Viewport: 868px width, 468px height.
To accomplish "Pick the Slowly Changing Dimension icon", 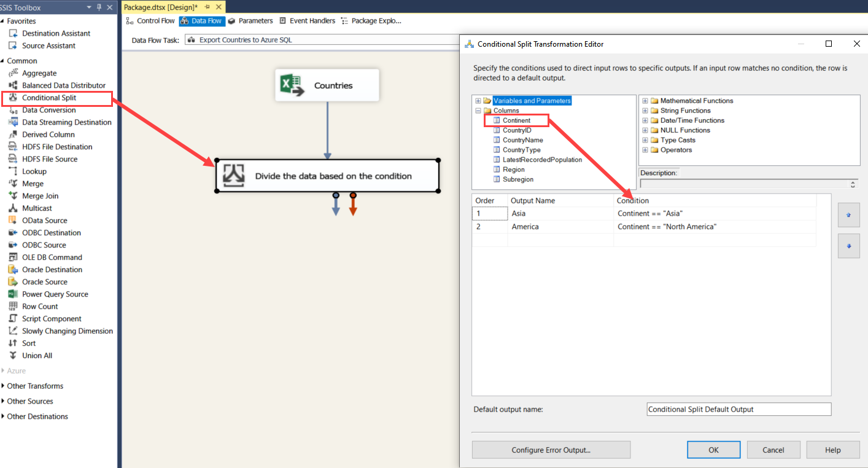I will coord(13,331).
